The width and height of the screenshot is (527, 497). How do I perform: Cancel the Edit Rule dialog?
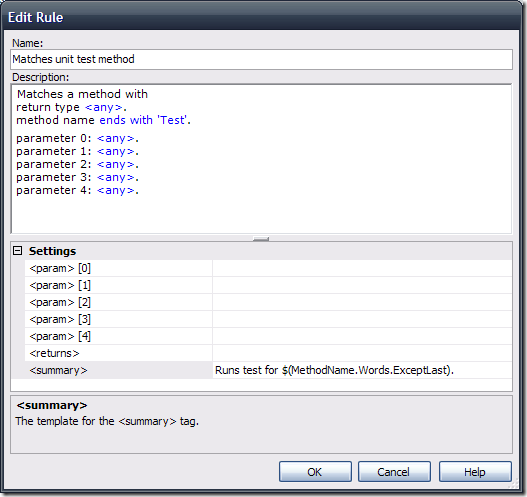(x=394, y=472)
